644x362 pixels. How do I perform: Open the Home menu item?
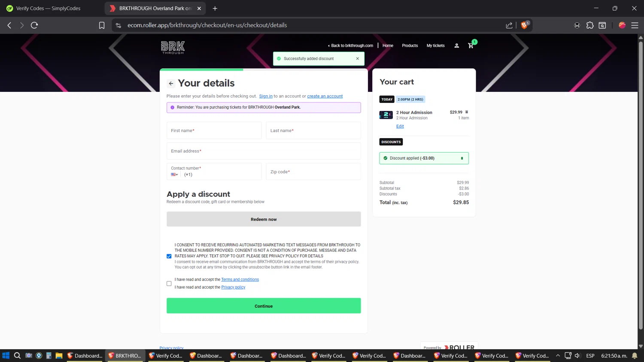(388, 45)
